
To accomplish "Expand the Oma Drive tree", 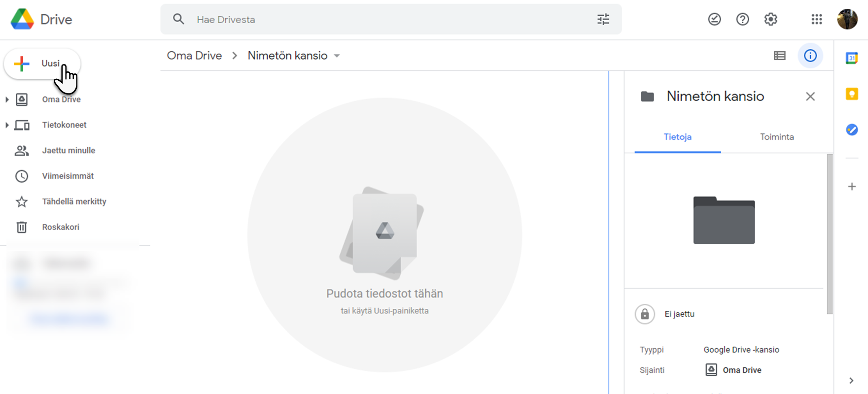I will (7, 99).
